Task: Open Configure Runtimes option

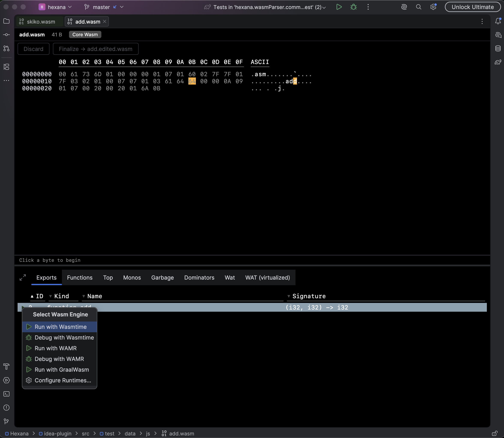Action: pyautogui.click(x=60, y=380)
